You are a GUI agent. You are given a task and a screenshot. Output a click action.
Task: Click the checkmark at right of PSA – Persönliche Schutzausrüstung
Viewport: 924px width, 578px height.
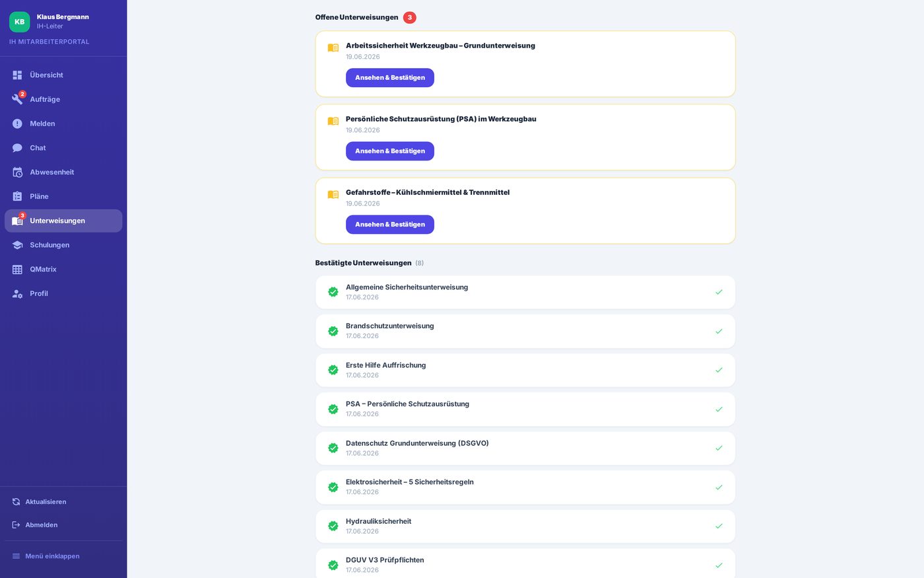point(719,410)
